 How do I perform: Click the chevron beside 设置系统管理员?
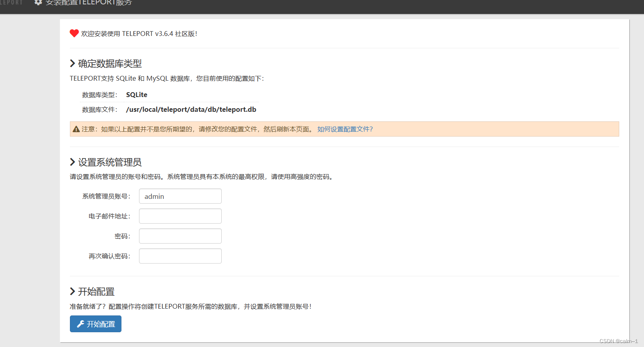tap(72, 162)
